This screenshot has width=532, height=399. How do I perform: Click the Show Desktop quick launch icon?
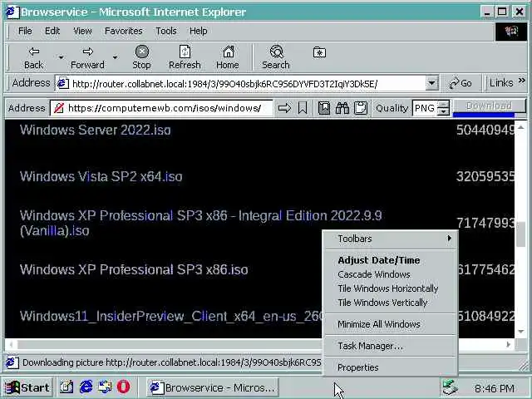click(66, 387)
